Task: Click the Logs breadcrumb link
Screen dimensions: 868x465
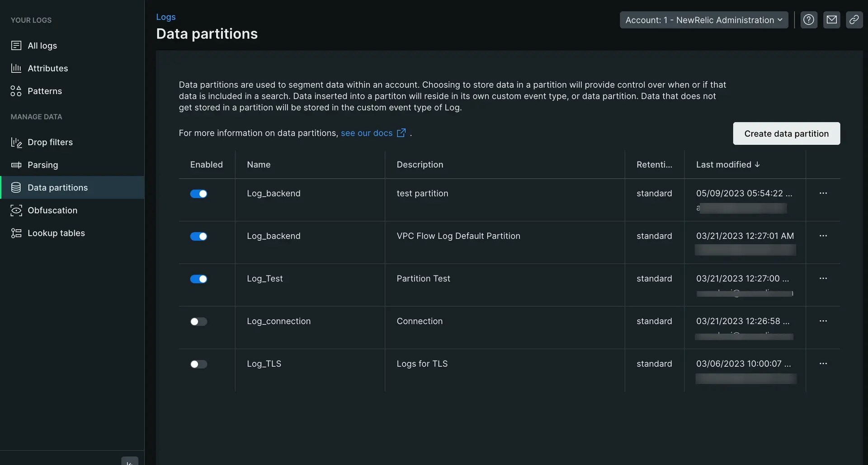Action: click(x=166, y=17)
